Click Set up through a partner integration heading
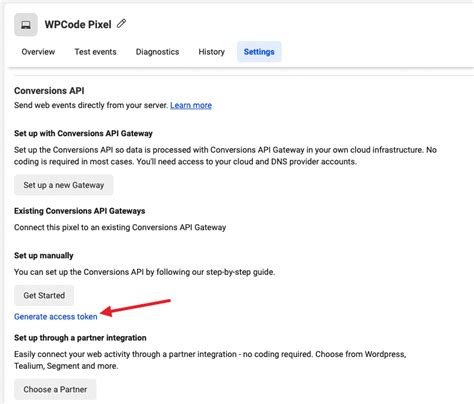This screenshot has height=404, width=474. click(80, 338)
